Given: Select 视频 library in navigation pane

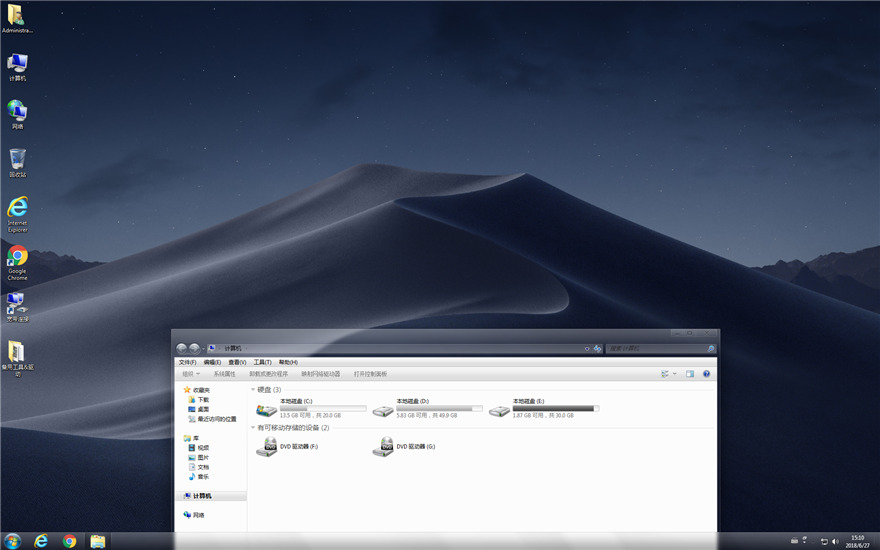Looking at the screenshot, I should tap(199, 448).
